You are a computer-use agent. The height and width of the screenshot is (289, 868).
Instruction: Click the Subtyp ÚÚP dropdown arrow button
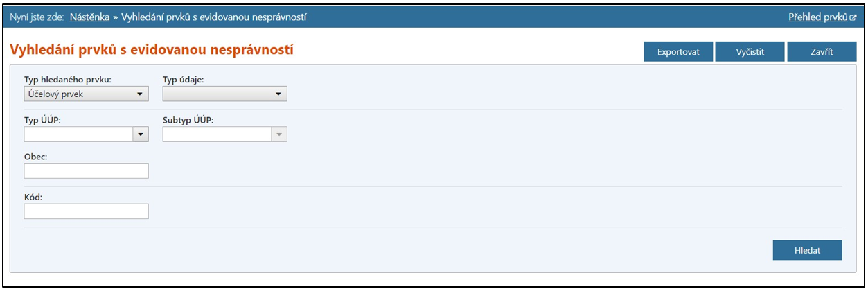coord(279,134)
